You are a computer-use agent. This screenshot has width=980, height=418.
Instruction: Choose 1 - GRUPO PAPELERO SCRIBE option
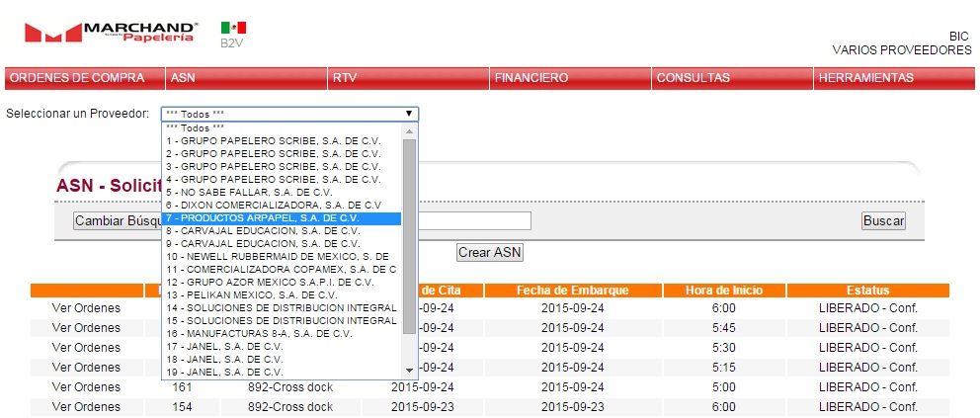282,140
